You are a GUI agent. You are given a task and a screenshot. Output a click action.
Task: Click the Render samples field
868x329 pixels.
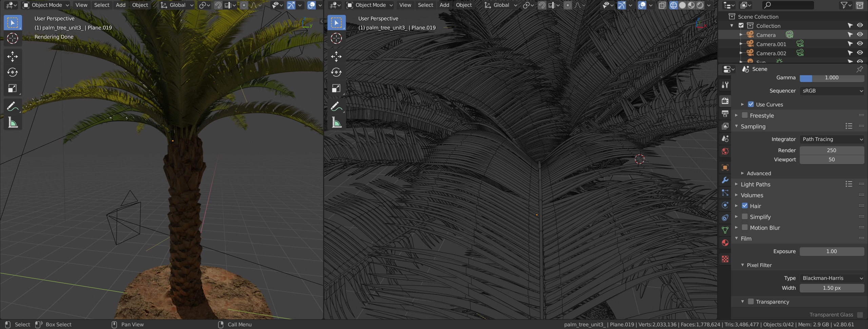831,150
